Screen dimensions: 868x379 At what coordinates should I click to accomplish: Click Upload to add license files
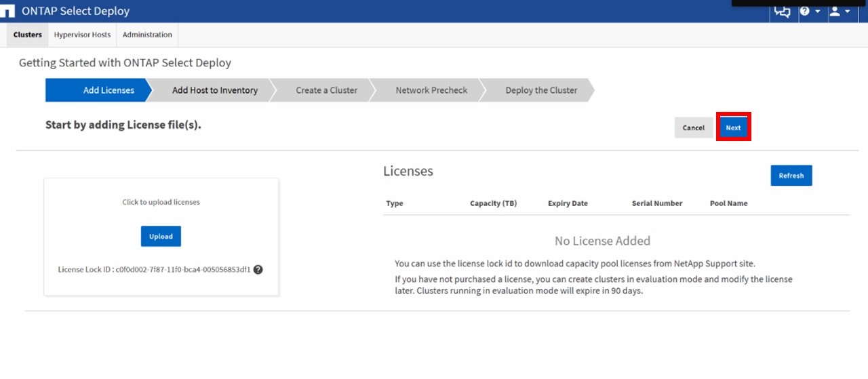(161, 237)
